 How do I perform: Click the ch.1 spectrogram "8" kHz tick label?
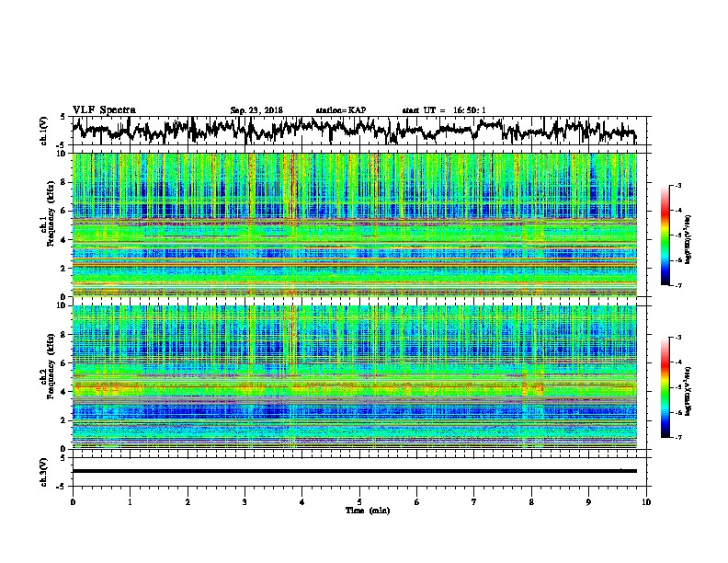[63, 182]
